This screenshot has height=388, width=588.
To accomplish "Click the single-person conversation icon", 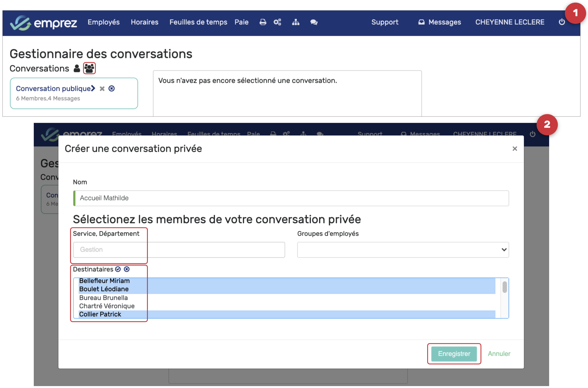I will (x=77, y=68).
